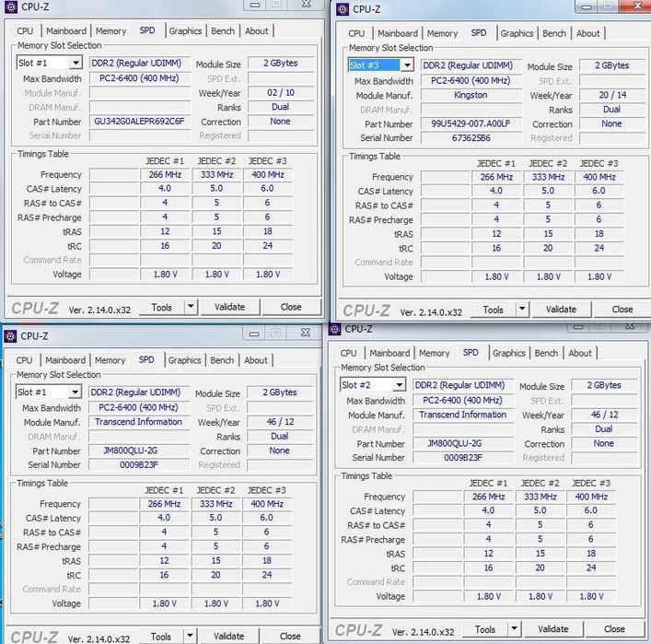651x644 pixels.
Task: Click Transcend Information field in Slot #2 window
Action: (463, 415)
